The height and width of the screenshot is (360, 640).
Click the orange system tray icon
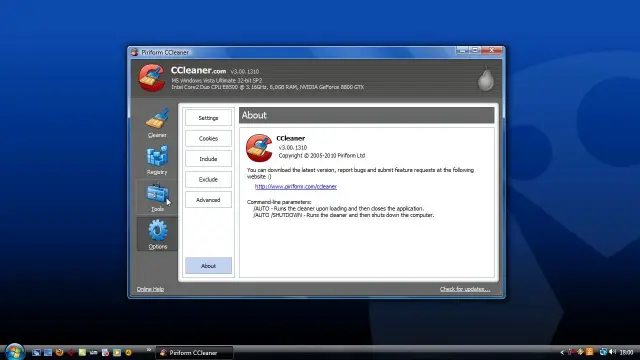pos(590,351)
